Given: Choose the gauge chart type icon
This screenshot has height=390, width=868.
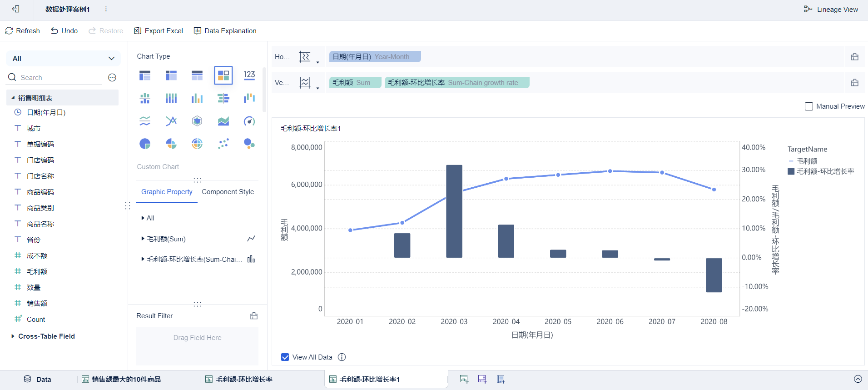Looking at the screenshot, I should click(x=249, y=121).
